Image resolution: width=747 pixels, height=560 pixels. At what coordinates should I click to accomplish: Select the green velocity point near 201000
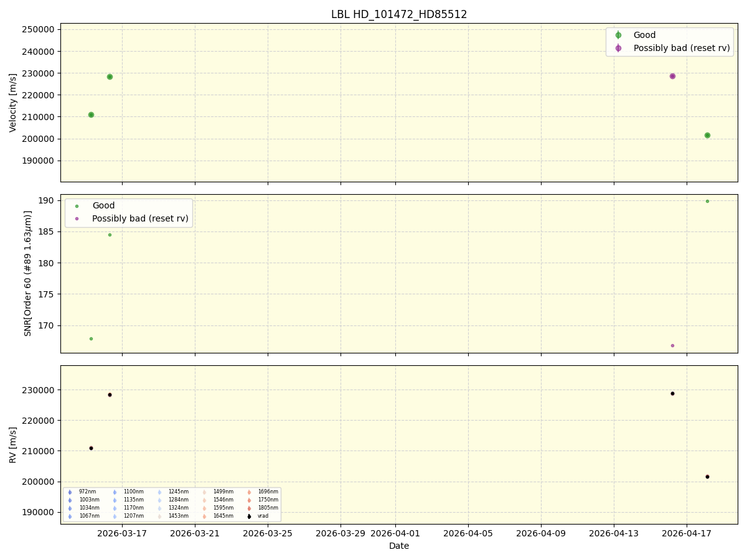tap(707, 135)
